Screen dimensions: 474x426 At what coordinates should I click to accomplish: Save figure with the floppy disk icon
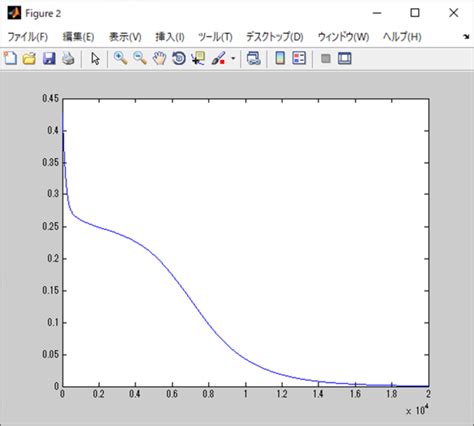(49, 58)
